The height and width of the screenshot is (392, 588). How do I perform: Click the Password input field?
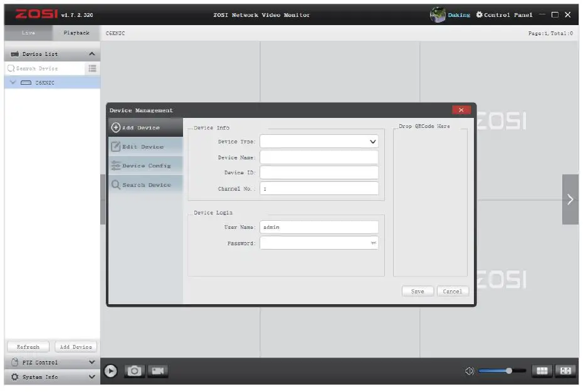tap(319, 243)
